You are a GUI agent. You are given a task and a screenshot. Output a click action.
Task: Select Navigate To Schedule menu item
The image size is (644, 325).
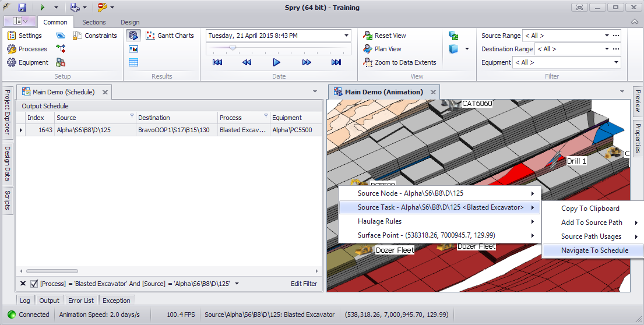594,250
